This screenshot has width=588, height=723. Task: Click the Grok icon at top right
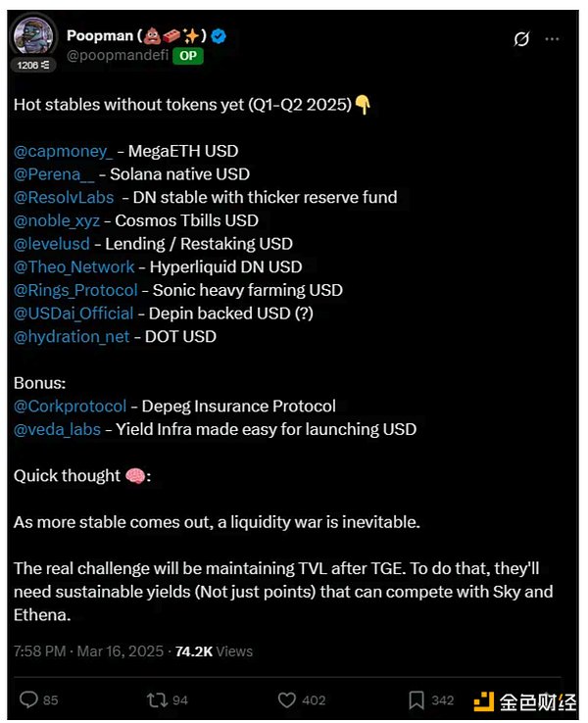click(x=522, y=39)
